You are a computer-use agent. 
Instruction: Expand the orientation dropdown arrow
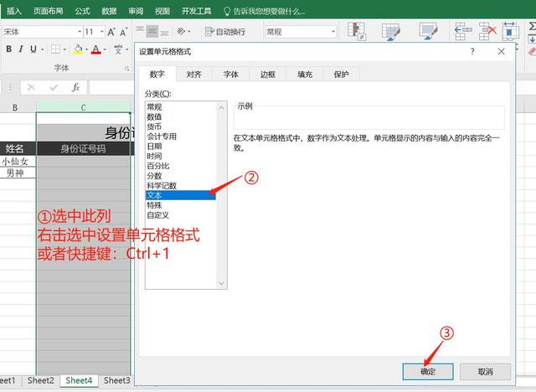click(x=189, y=32)
